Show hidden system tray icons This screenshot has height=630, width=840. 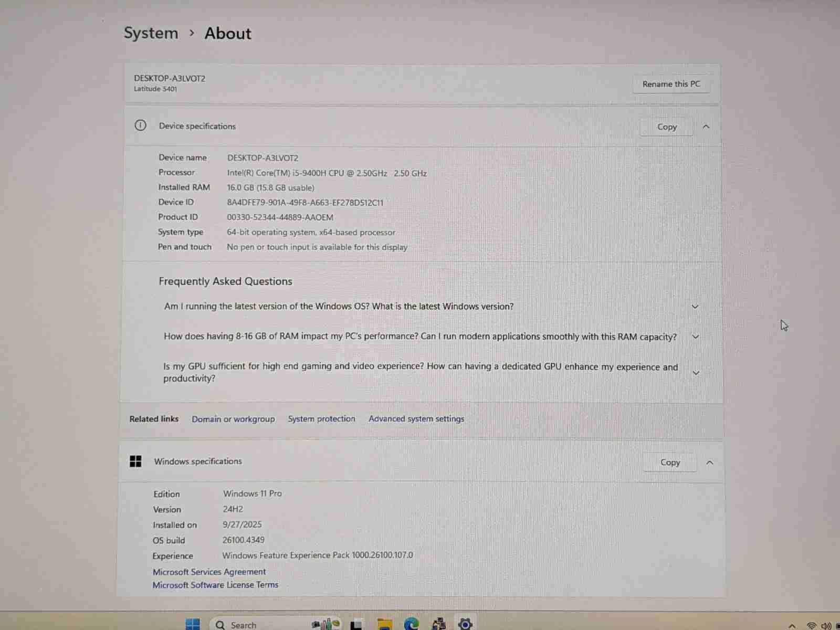click(792, 626)
